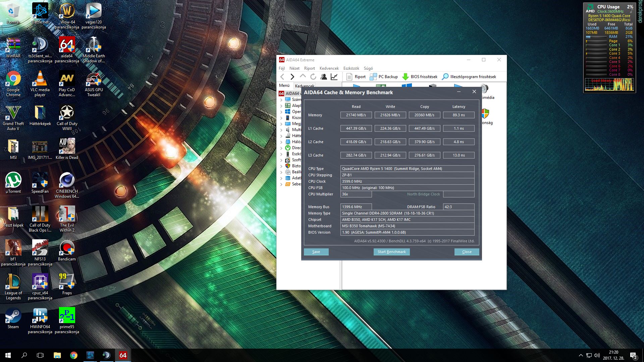Open the Eszközök menu in AIDA64

(351, 68)
